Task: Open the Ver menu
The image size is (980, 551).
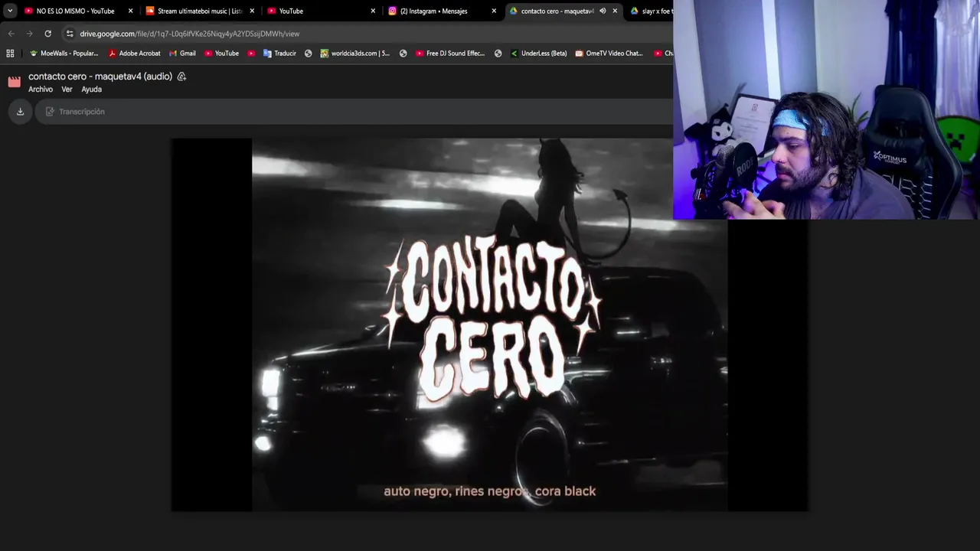Action: [x=67, y=90]
